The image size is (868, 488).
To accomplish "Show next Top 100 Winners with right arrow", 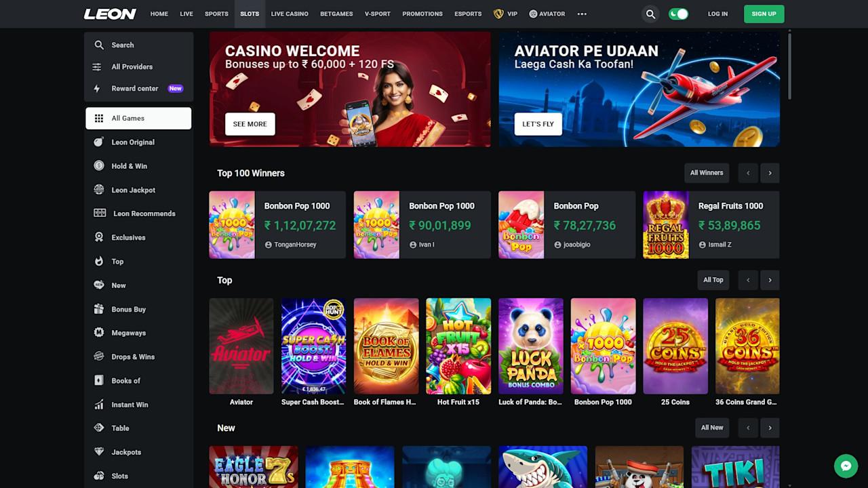I will 770,173.
